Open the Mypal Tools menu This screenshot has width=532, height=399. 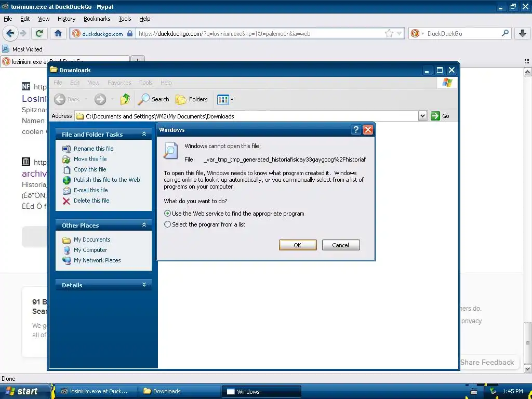(125, 19)
